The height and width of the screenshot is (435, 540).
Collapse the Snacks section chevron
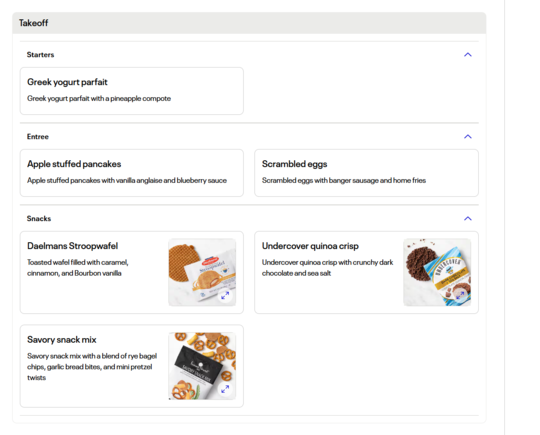coord(467,219)
